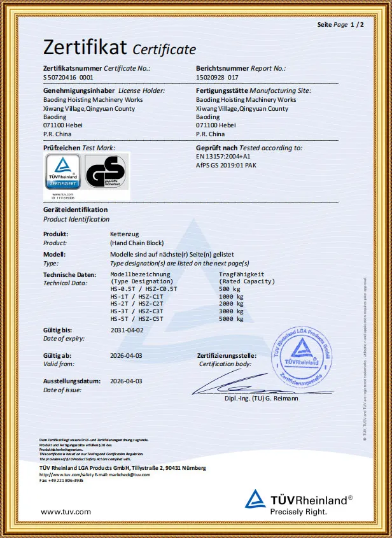The width and height of the screenshot is (392, 538).
Task: Click the Genehmigungsinhaber License Holder heading
Action: click(x=104, y=90)
